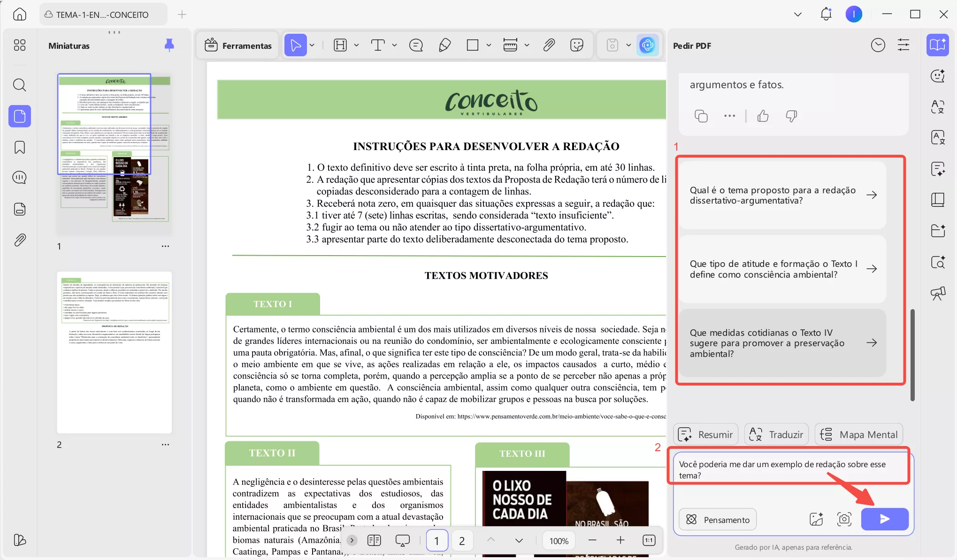Click the Resumir button
Viewport: 957px width, 560px height.
click(705, 434)
